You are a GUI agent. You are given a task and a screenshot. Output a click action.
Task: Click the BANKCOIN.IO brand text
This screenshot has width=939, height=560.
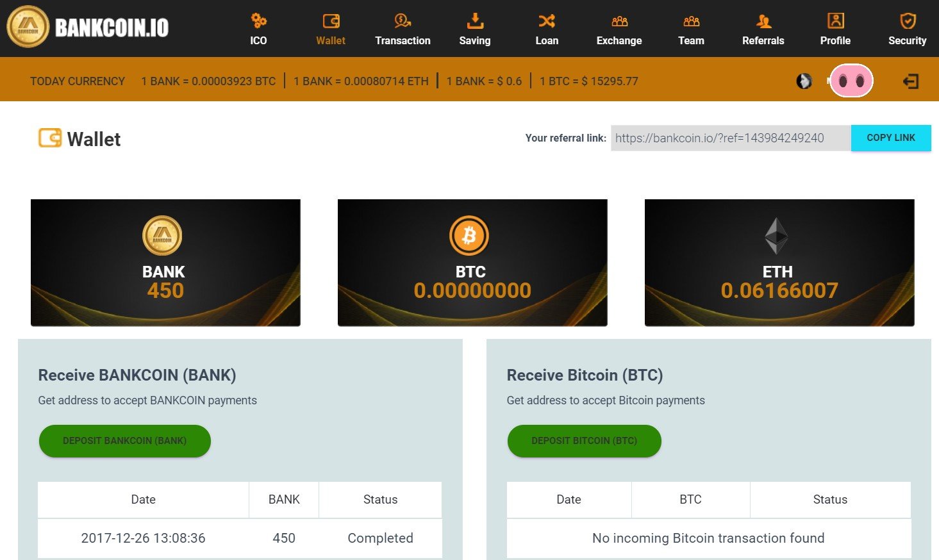(112, 28)
